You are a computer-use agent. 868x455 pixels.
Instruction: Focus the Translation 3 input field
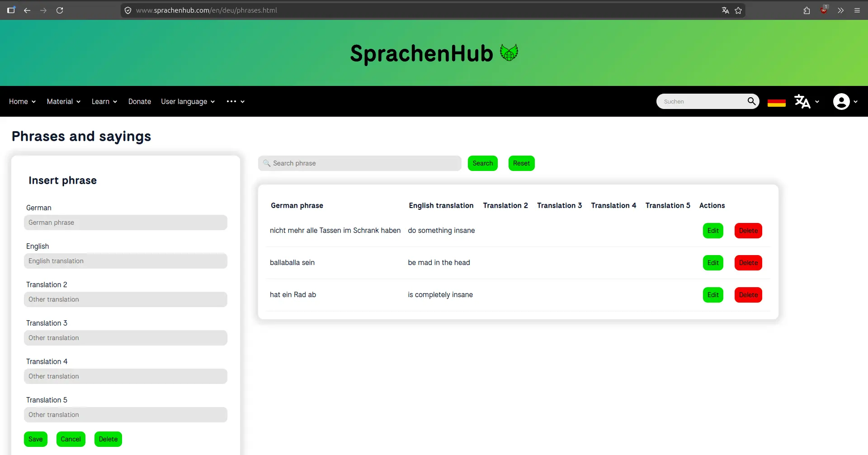tap(126, 338)
